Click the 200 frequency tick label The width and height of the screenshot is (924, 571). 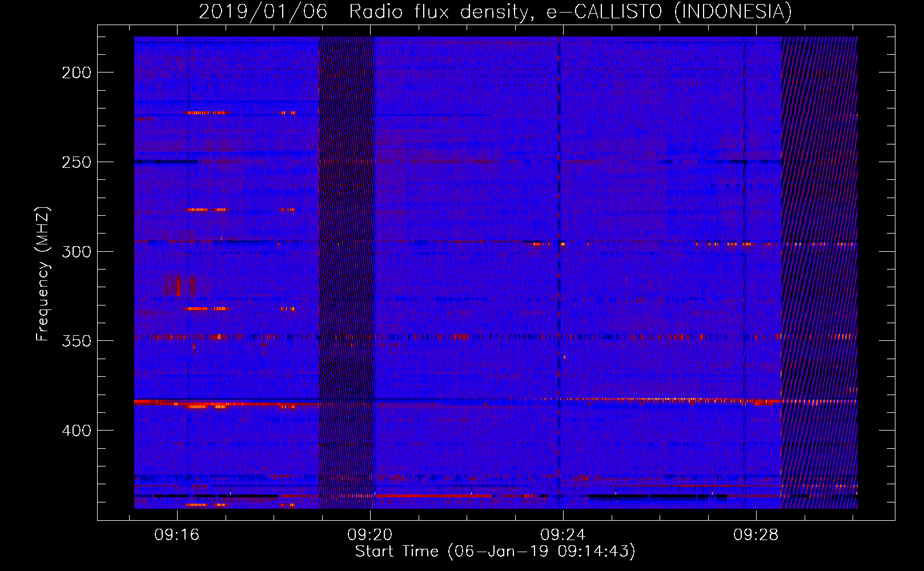tap(77, 73)
